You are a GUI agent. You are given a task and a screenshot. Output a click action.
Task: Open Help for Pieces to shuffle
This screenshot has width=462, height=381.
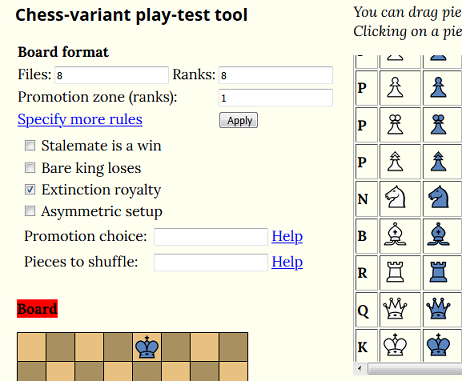287,262
